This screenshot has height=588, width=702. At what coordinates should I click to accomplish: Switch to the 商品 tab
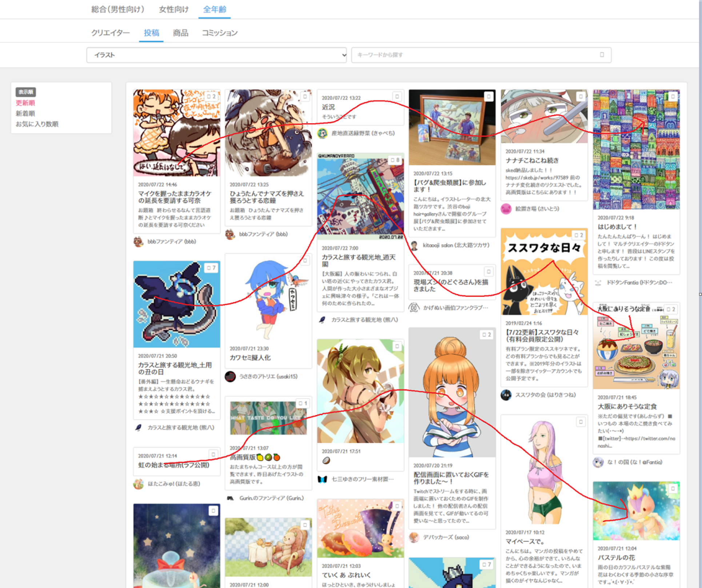(180, 33)
